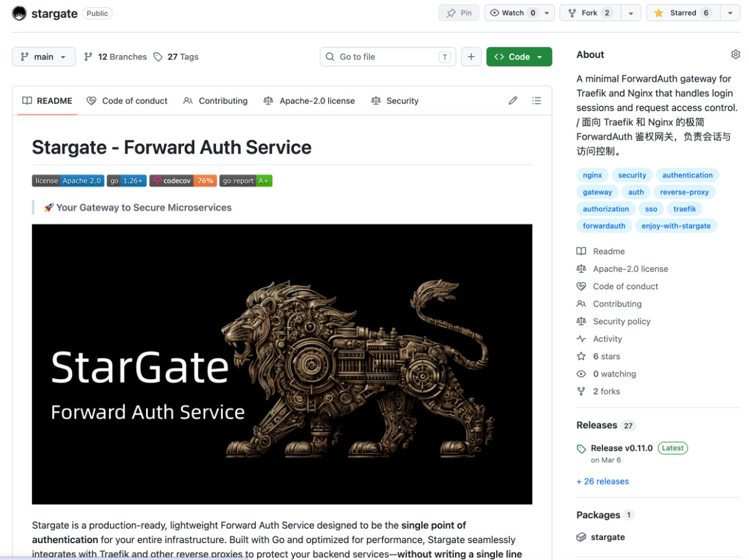Switch to the Code of conduct tab

[127, 101]
